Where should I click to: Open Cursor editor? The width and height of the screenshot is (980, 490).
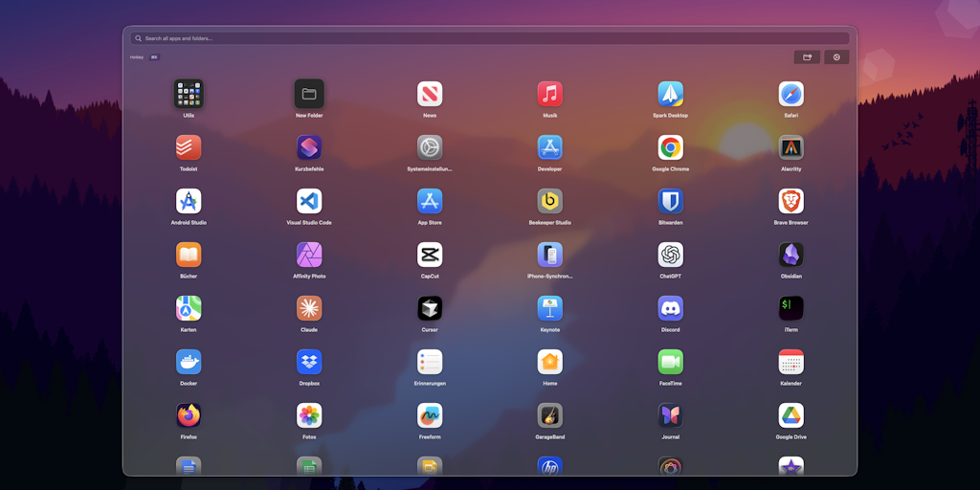[x=430, y=308]
